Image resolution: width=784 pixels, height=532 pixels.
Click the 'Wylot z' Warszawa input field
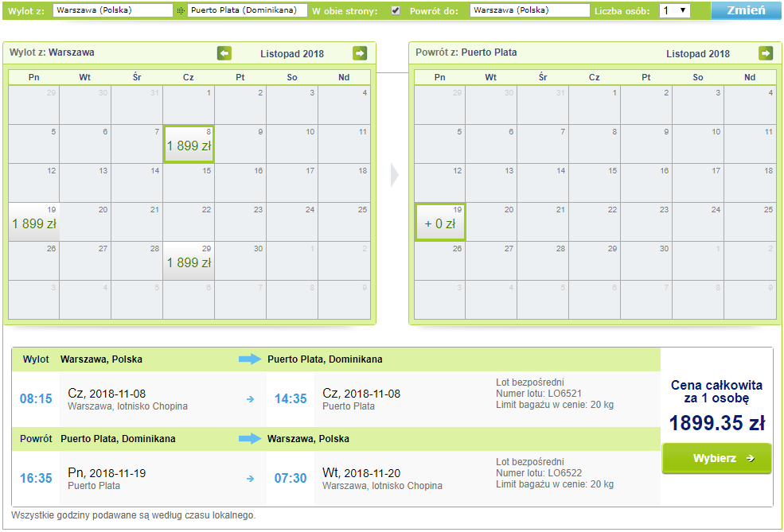click(x=112, y=10)
